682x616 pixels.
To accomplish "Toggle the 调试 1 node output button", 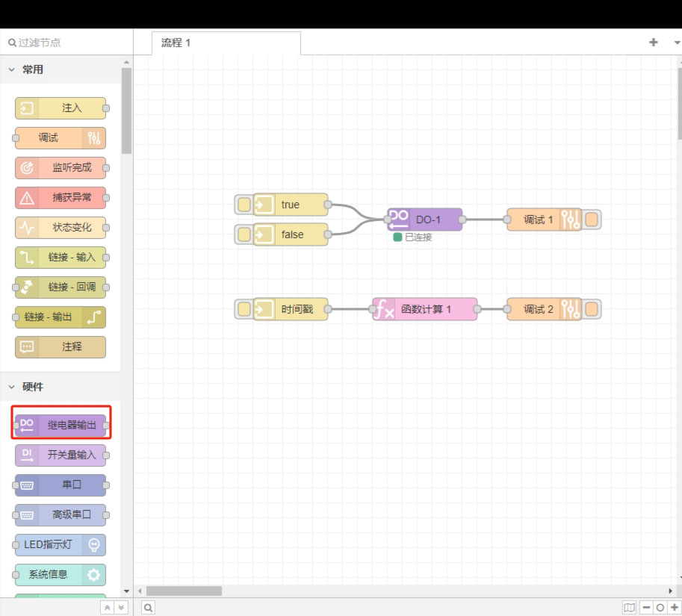I will coord(592,220).
